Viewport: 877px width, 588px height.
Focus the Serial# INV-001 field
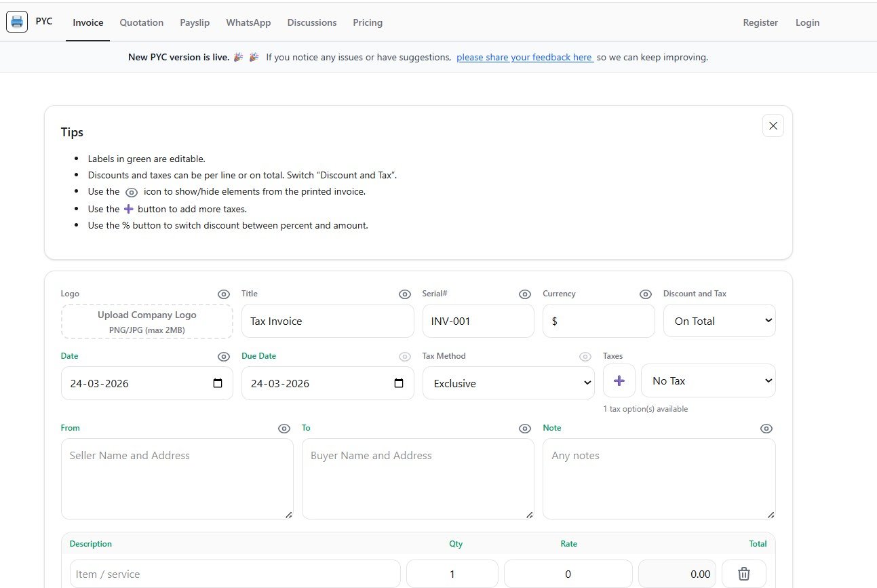point(478,321)
